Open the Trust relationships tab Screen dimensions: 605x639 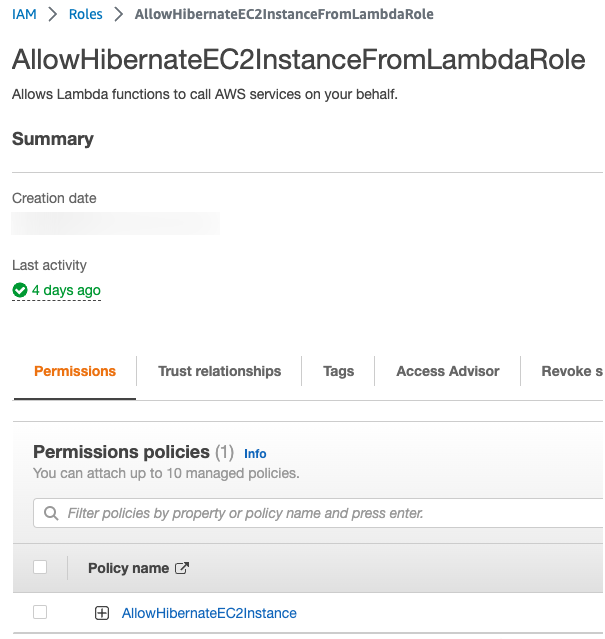coord(219,371)
